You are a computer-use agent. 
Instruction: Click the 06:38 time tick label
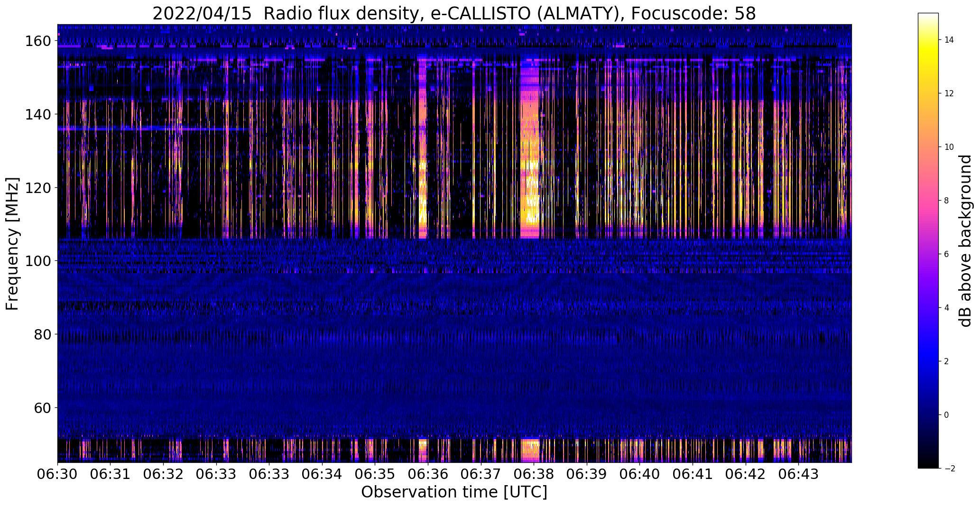(534, 474)
